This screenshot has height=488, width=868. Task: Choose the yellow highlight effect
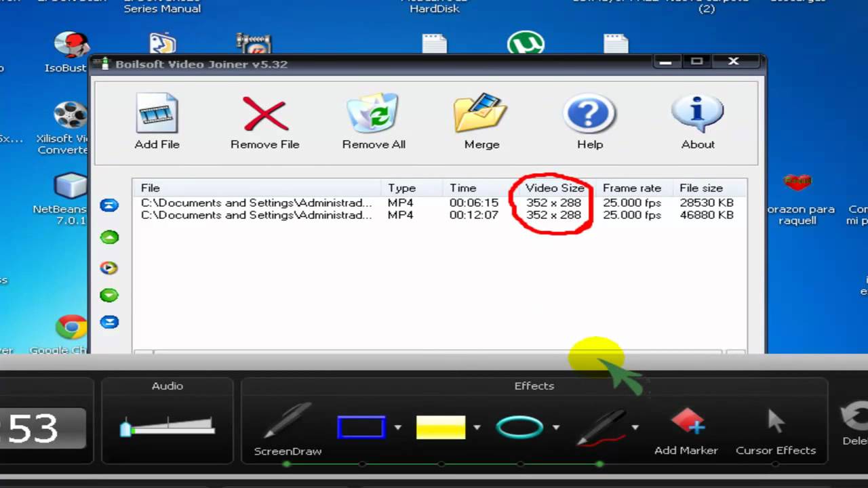tap(441, 427)
